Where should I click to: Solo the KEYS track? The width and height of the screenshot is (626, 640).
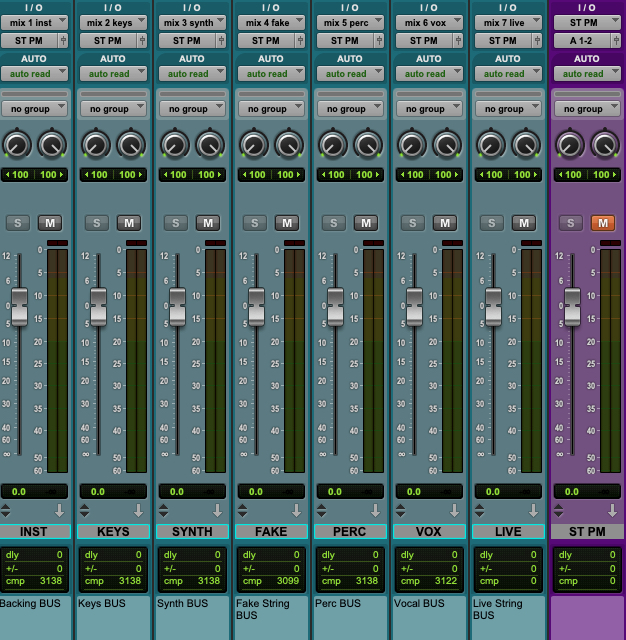click(97, 223)
